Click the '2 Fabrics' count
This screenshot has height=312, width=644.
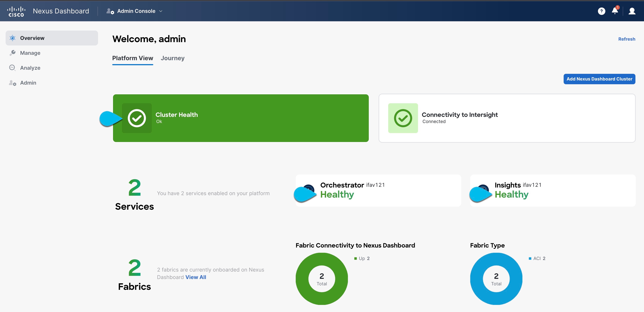coord(134,275)
